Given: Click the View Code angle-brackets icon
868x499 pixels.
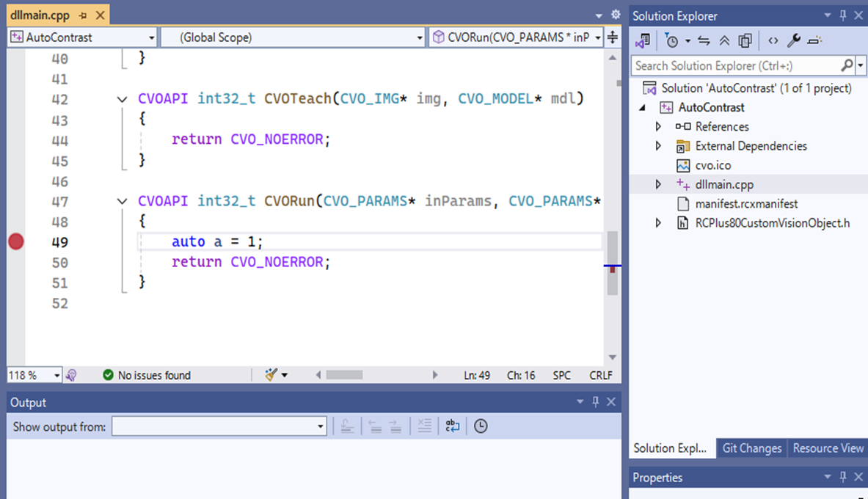Looking at the screenshot, I should point(773,41).
